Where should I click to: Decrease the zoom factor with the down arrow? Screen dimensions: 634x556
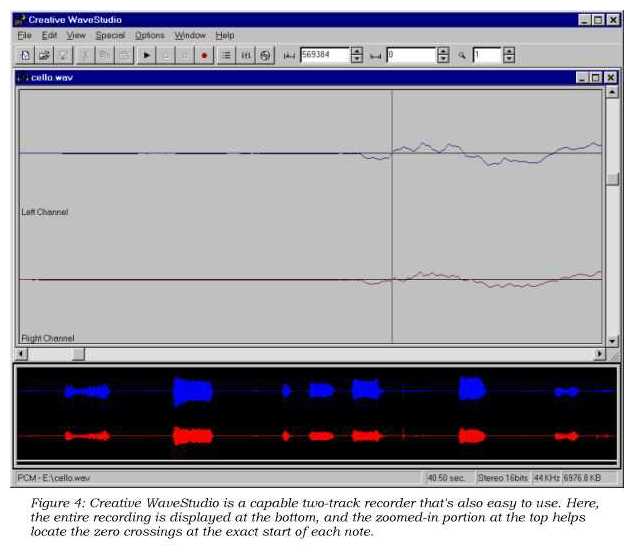click(x=509, y=59)
